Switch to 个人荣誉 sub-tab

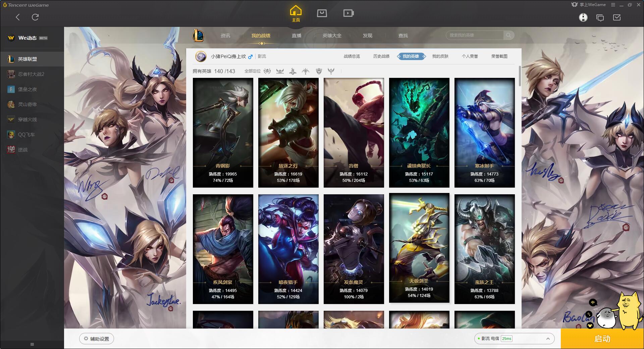click(470, 56)
